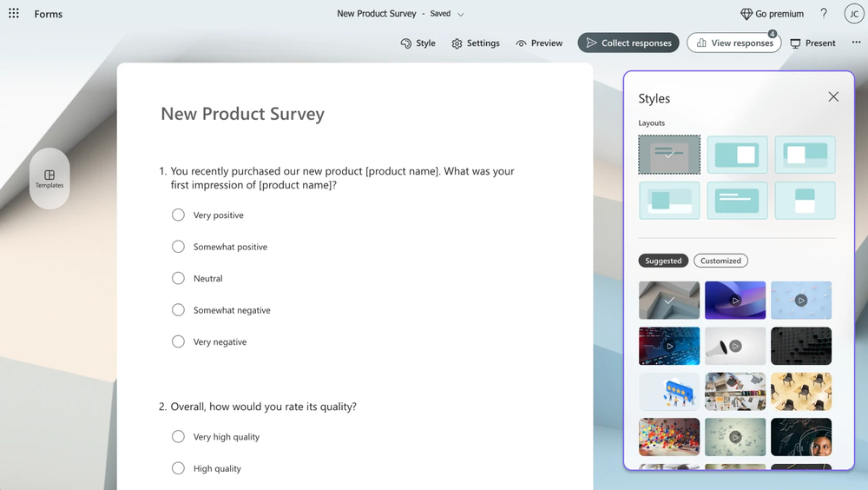Open the JC account menu
Image resolution: width=868 pixels, height=490 pixels.
(x=853, y=14)
